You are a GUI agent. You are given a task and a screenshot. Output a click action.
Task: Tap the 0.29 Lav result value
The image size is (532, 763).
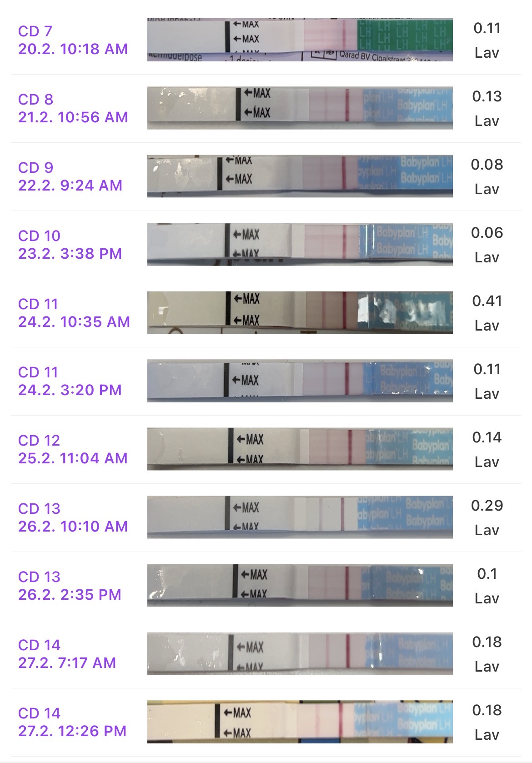point(487,517)
